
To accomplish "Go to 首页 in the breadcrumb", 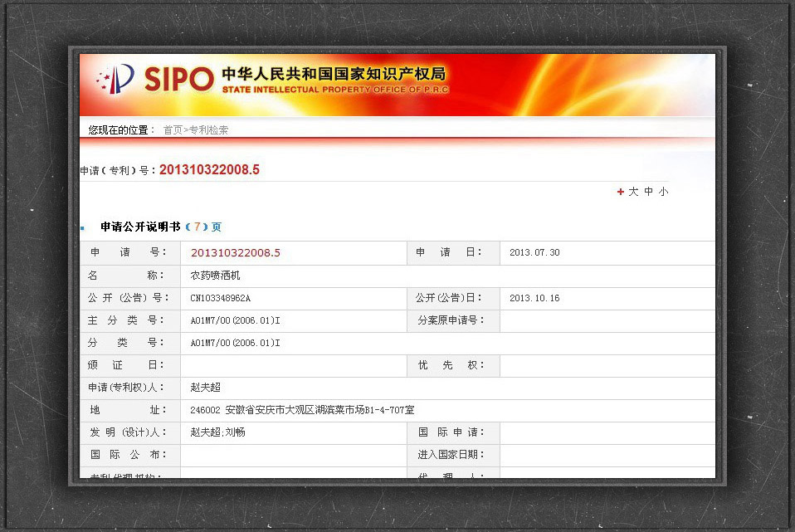I will pyautogui.click(x=173, y=130).
